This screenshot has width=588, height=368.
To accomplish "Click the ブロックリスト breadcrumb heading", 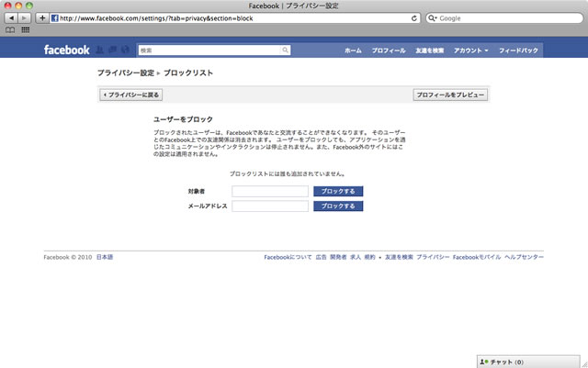I will tap(188, 72).
